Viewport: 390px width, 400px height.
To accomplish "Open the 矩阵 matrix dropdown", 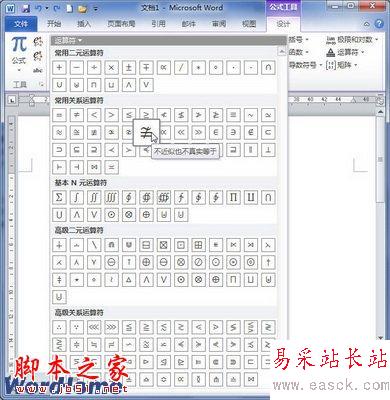I will click(341, 65).
